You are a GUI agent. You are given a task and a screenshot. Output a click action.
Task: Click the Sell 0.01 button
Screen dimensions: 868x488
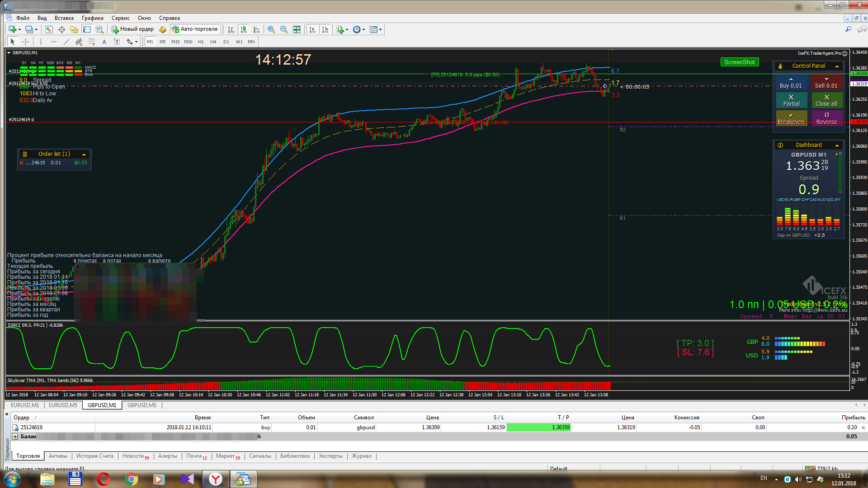pyautogui.click(x=826, y=82)
